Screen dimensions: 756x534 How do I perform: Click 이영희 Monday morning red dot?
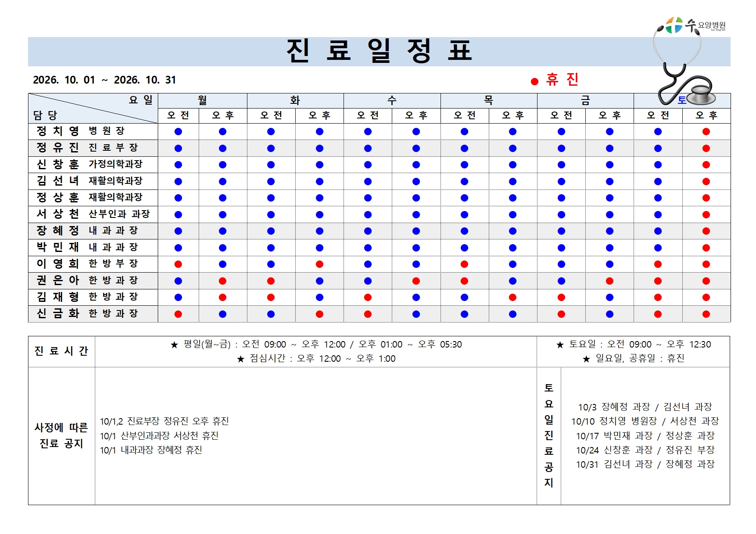(x=178, y=264)
